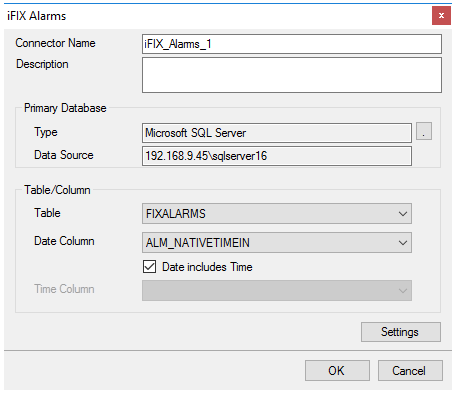The image size is (459, 394).
Task: Click the Table/Column group label
Action: pyautogui.click(x=57, y=190)
